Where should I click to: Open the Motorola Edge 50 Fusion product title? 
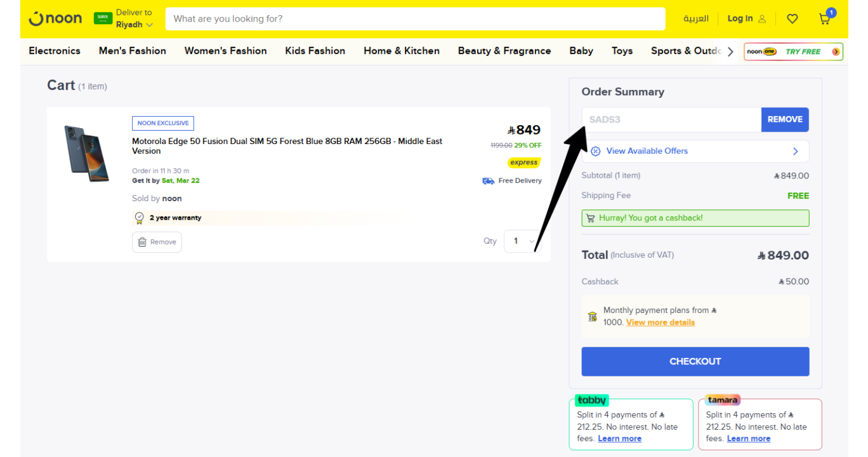[x=287, y=146]
